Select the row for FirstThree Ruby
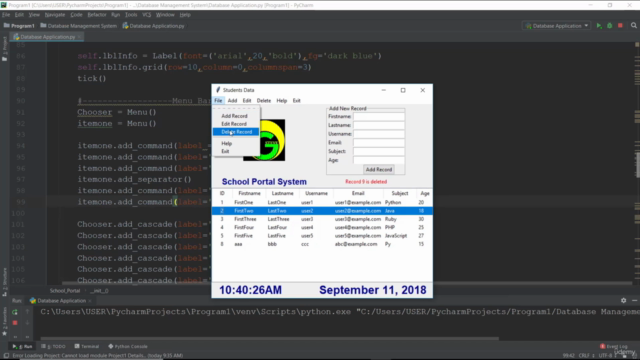640x360 pixels. 322,219
